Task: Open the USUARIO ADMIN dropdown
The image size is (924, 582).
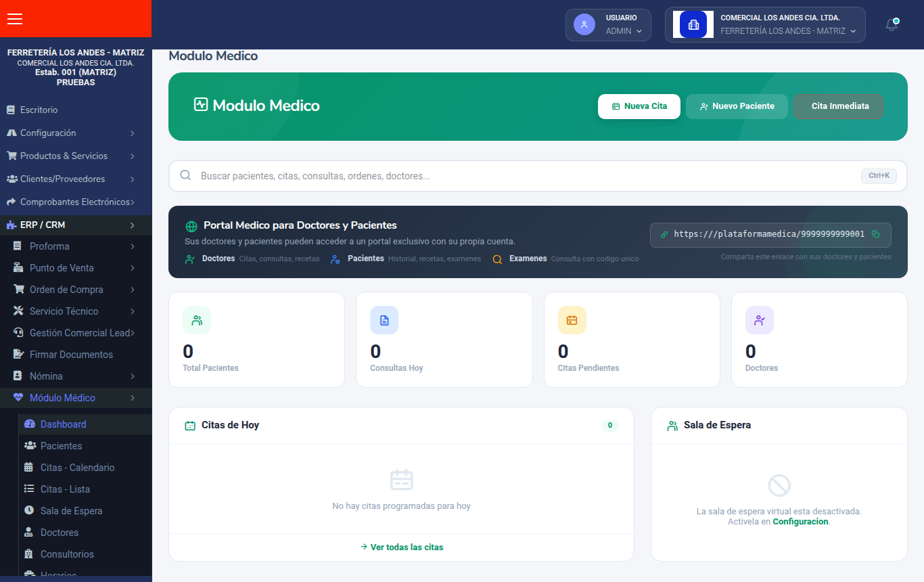Action: pyautogui.click(x=608, y=25)
